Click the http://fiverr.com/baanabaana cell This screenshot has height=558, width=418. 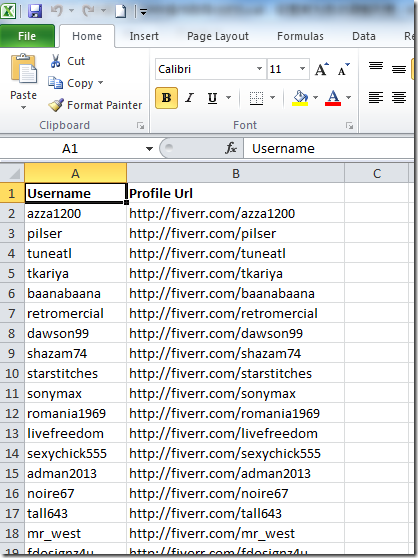click(236, 294)
